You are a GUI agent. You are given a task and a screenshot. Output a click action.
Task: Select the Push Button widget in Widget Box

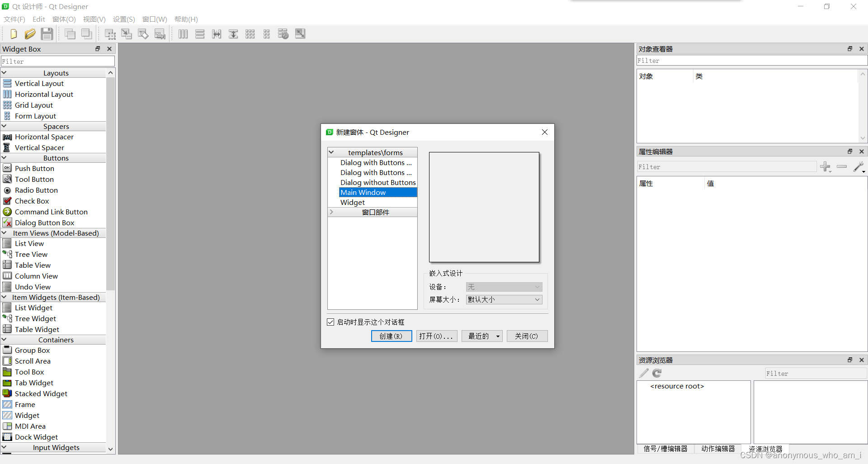coord(33,168)
